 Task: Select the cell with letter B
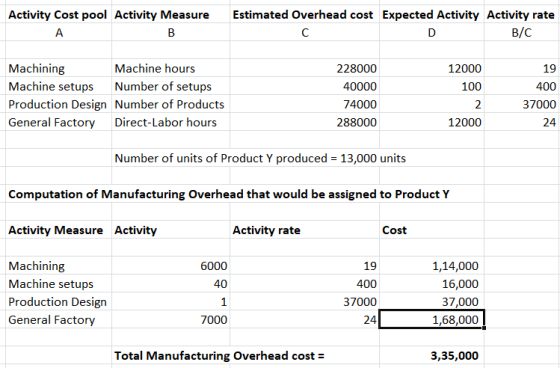[171, 33]
